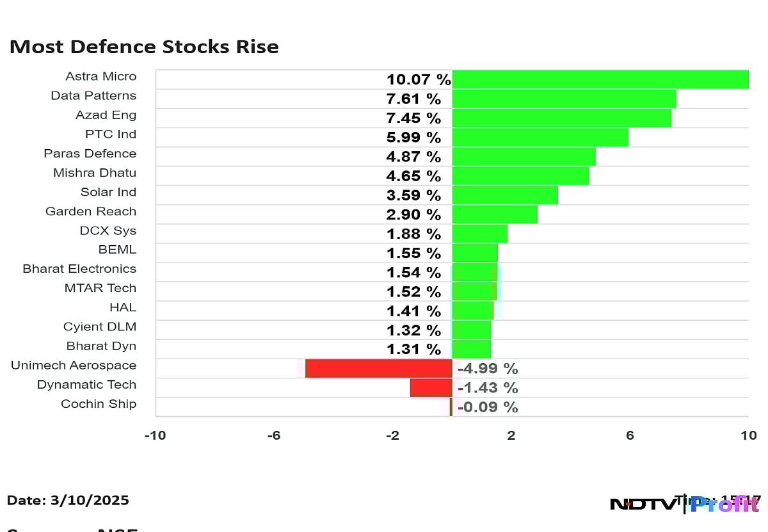Image resolution: width=768 pixels, height=532 pixels.
Task: Click the Bharat Electronics label
Action: click(79, 269)
